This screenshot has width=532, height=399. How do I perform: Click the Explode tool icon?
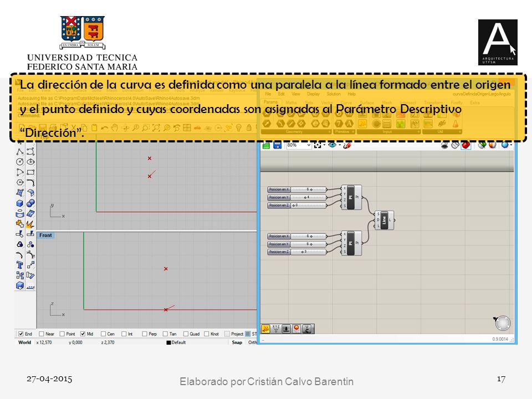[30, 224]
